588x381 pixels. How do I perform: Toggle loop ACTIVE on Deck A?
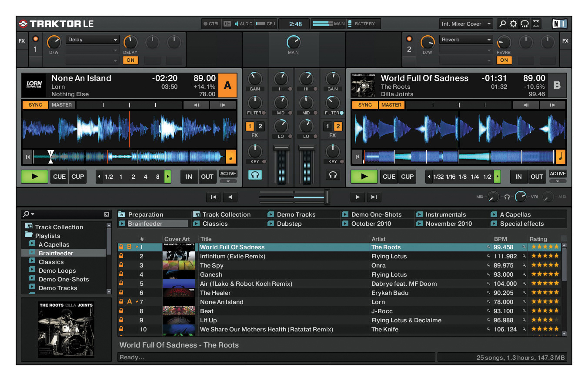[228, 174]
